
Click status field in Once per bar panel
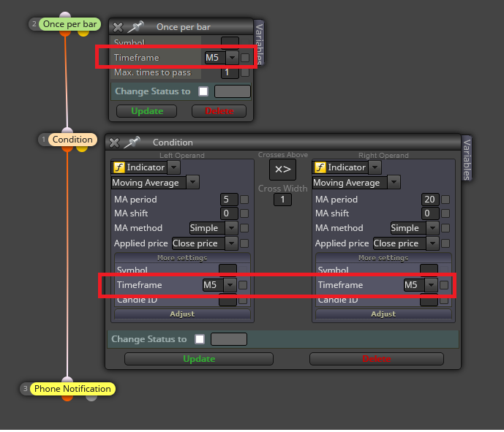(x=233, y=91)
